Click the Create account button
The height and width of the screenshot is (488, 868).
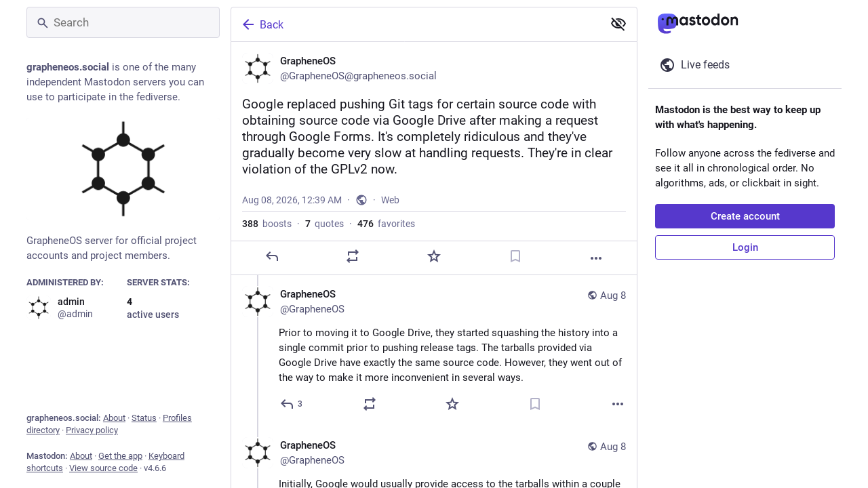[x=745, y=216]
